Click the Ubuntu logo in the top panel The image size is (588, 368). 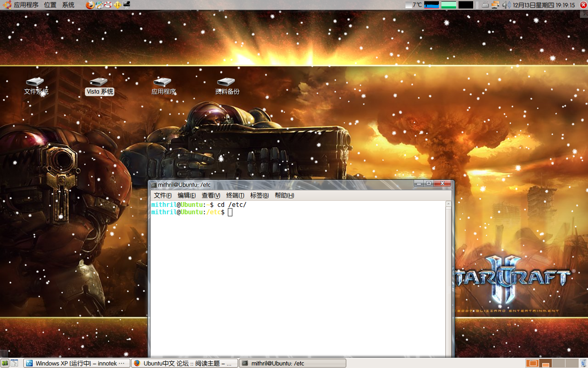tap(7, 5)
